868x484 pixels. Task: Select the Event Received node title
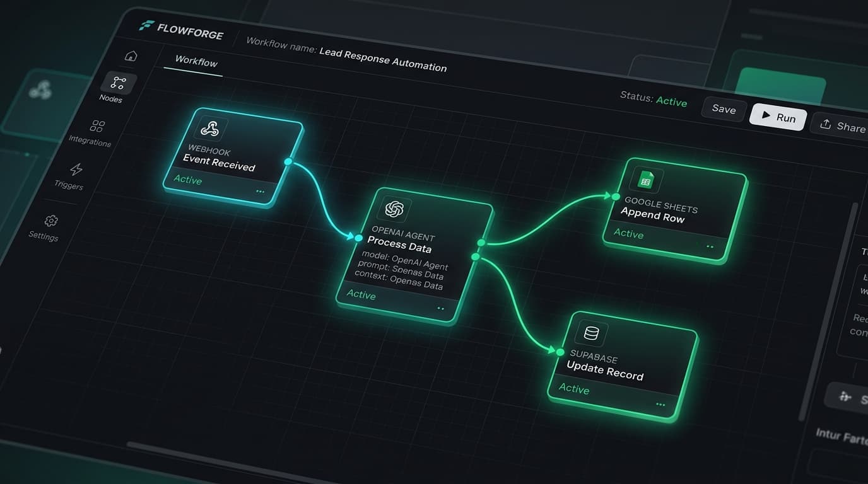(219, 163)
